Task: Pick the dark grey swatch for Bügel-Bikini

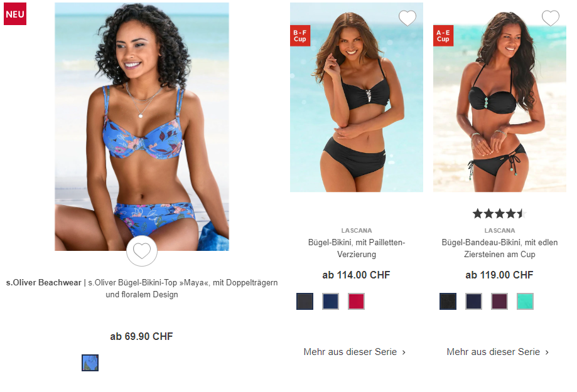Action: point(305,301)
